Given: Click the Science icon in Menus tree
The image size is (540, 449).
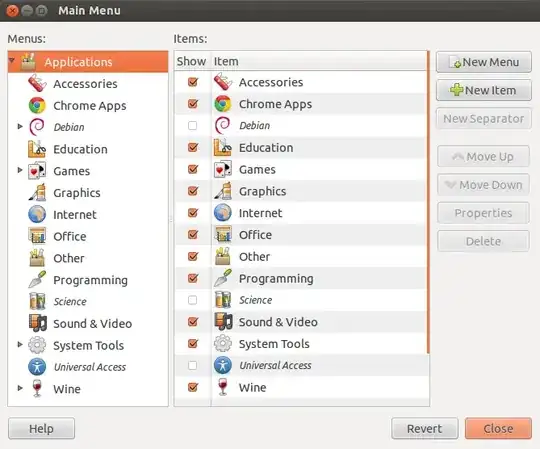Looking at the screenshot, I should coord(37,302).
